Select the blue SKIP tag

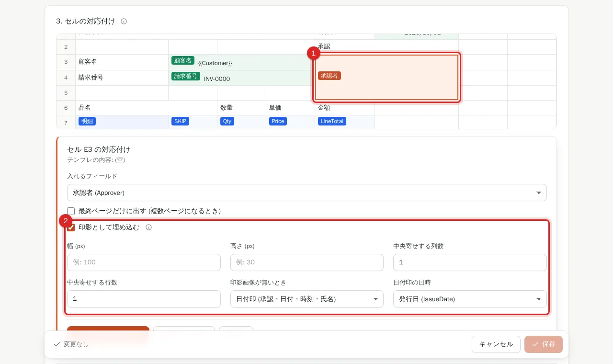click(x=180, y=121)
